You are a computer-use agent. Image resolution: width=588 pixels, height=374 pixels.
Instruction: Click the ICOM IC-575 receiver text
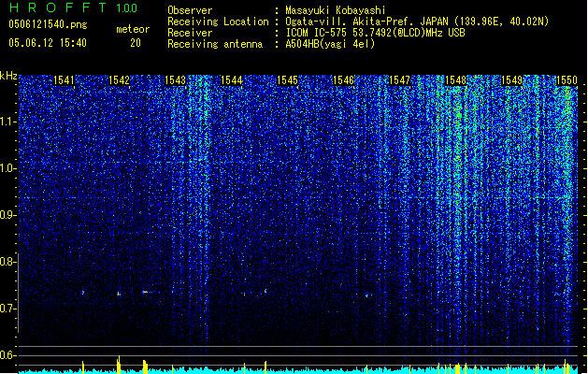click(375, 33)
